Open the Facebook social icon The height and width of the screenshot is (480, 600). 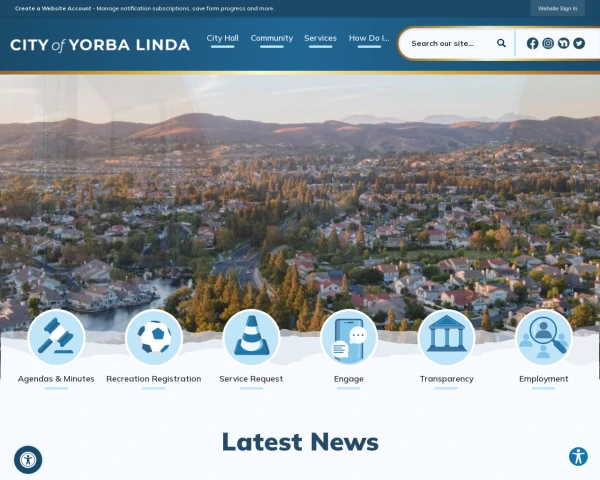[x=532, y=43]
